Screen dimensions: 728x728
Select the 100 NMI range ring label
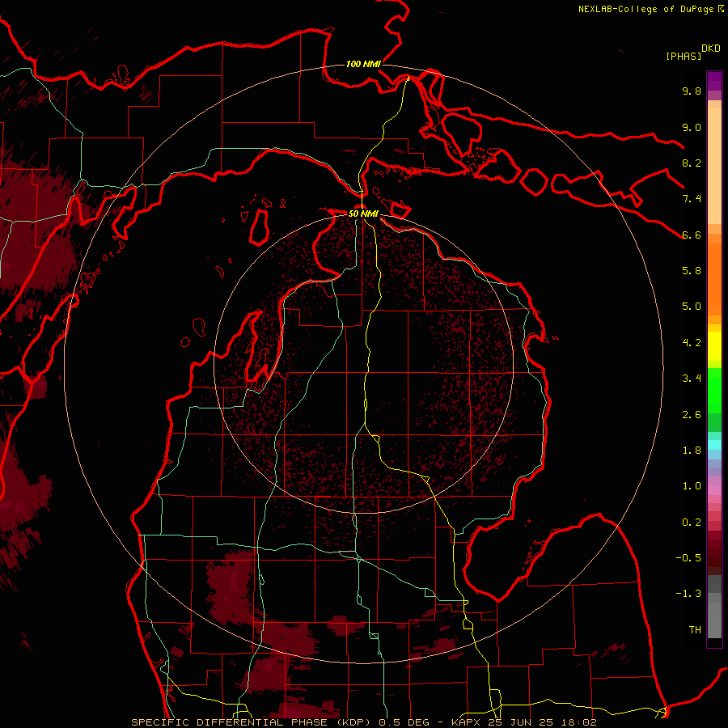tap(363, 64)
